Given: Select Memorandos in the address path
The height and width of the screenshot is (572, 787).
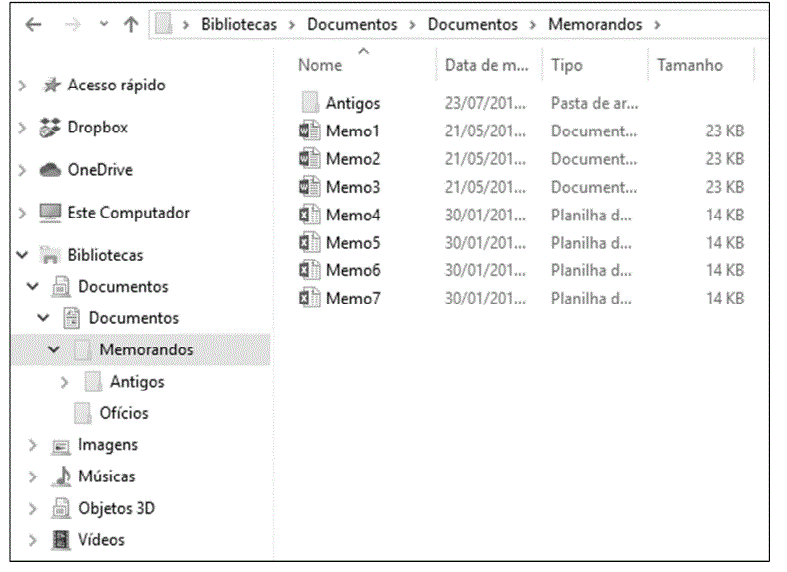Looking at the screenshot, I should coord(595,24).
